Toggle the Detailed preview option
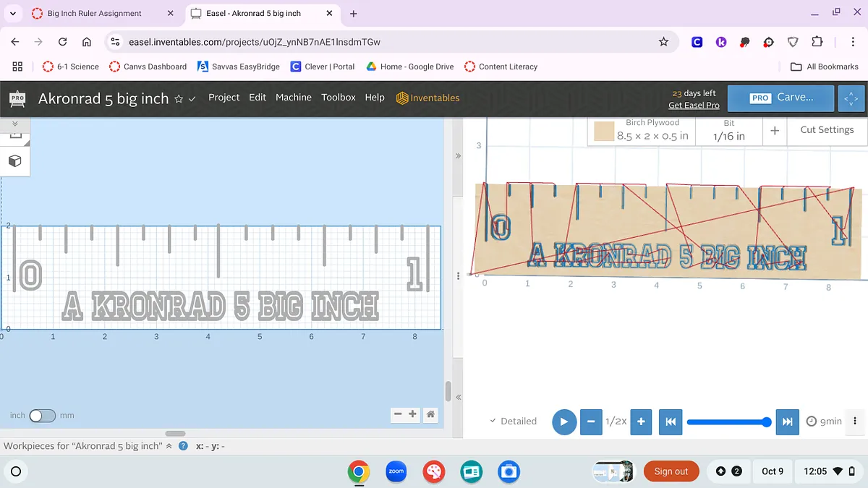The width and height of the screenshot is (868, 488). 513,421
